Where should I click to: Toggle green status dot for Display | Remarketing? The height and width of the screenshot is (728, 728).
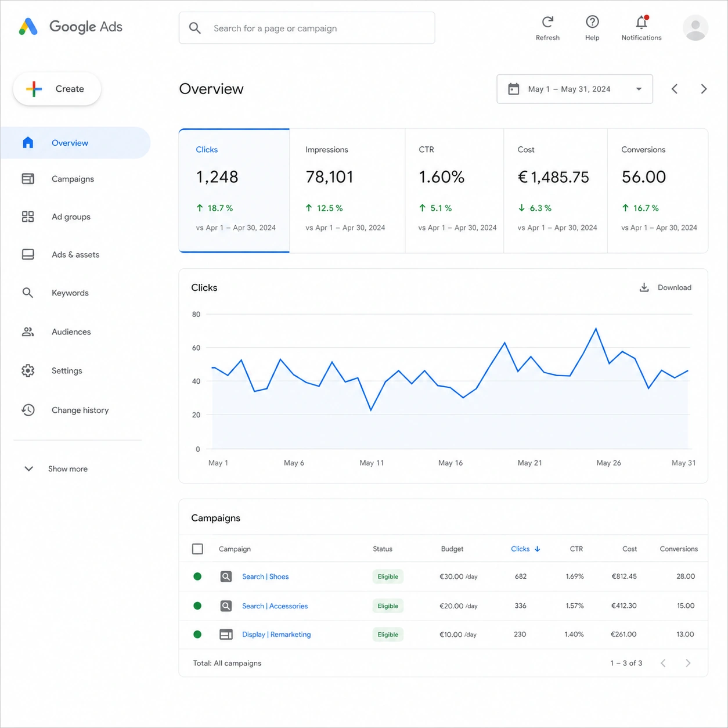(197, 635)
